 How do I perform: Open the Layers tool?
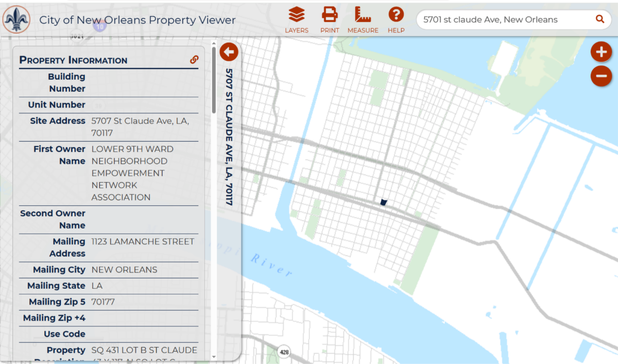[x=297, y=20]
